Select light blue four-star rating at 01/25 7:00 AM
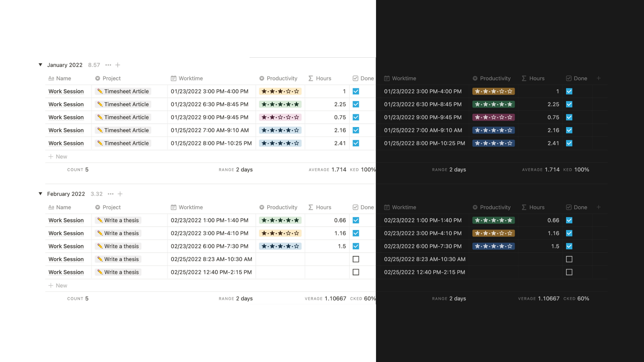Viewport: 644px width, 362px height. click(x=280, y=130)
